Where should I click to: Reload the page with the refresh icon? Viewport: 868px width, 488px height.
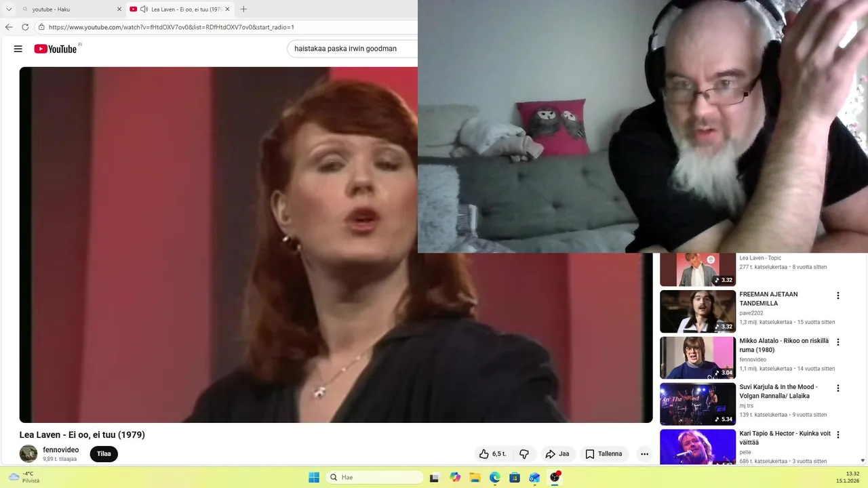25,27
